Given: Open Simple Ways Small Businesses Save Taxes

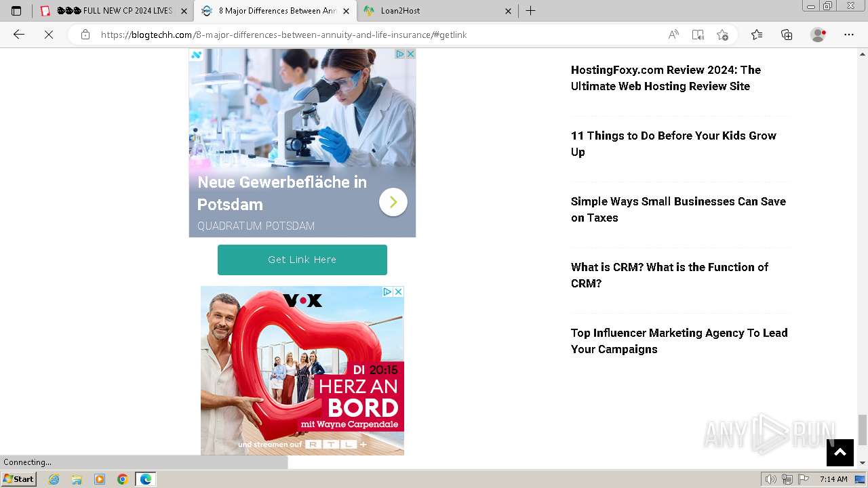Looking at the screenshot, I should click(x=678, y=209).
